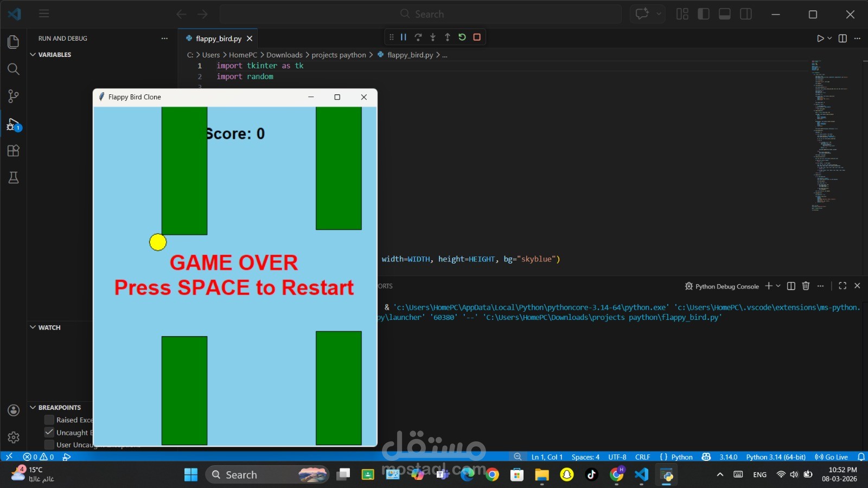The height and width of the screenshot is (488, 868).
Task: Click Go Live in the status bar
Action: [830, 457]
